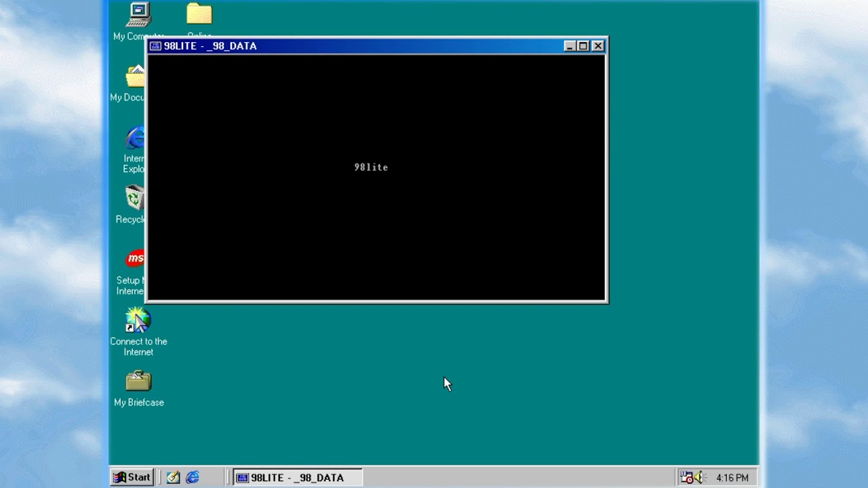Maximize the 98LITE window
Image resolution: width=868 pixels, height=488 pixels.
[583, 45]
